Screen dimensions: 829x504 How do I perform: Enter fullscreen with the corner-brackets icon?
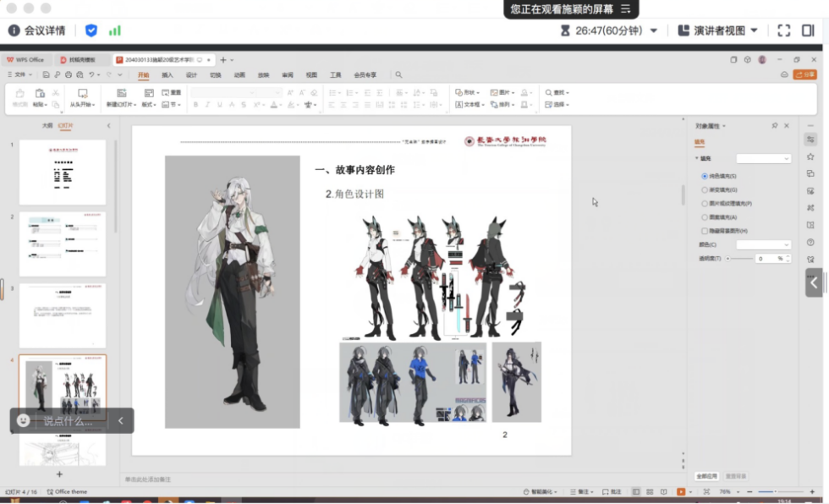[784, 30]
